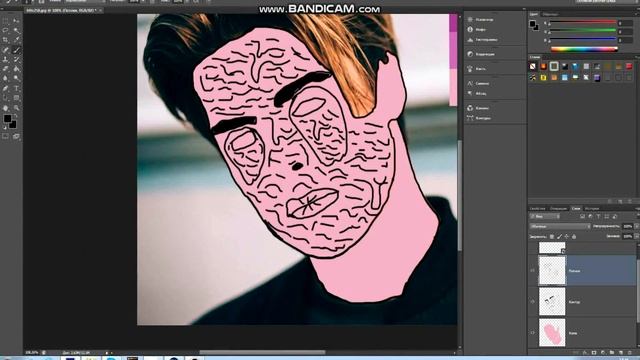Select the Type tool
The width and height of the screenshot is (640, 360).
pyautogui.click(x=16, y=88)
